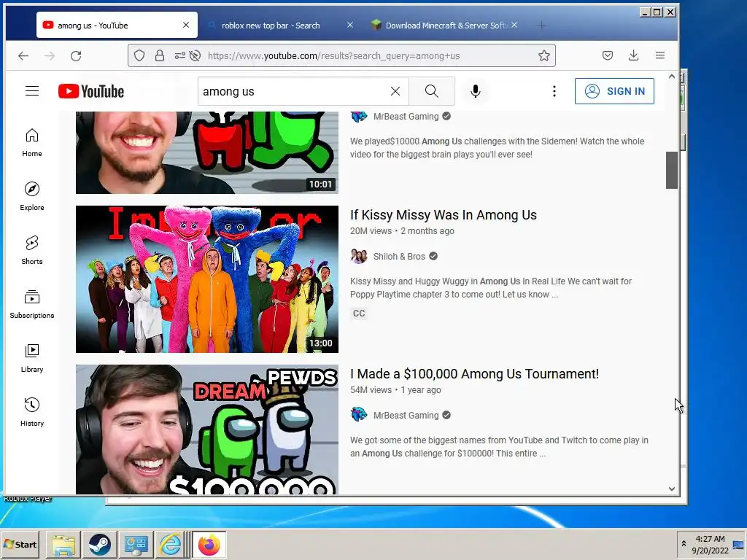Open the Windows Start menu
The height and width of the screenshot is (560, 747).
[x=20, y=544]
